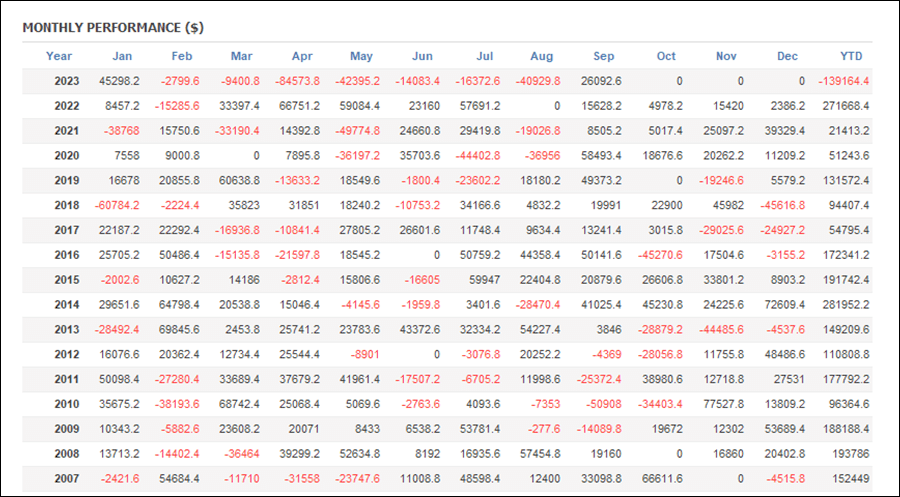
Task: Click the YTD column header
Action: 851,56
